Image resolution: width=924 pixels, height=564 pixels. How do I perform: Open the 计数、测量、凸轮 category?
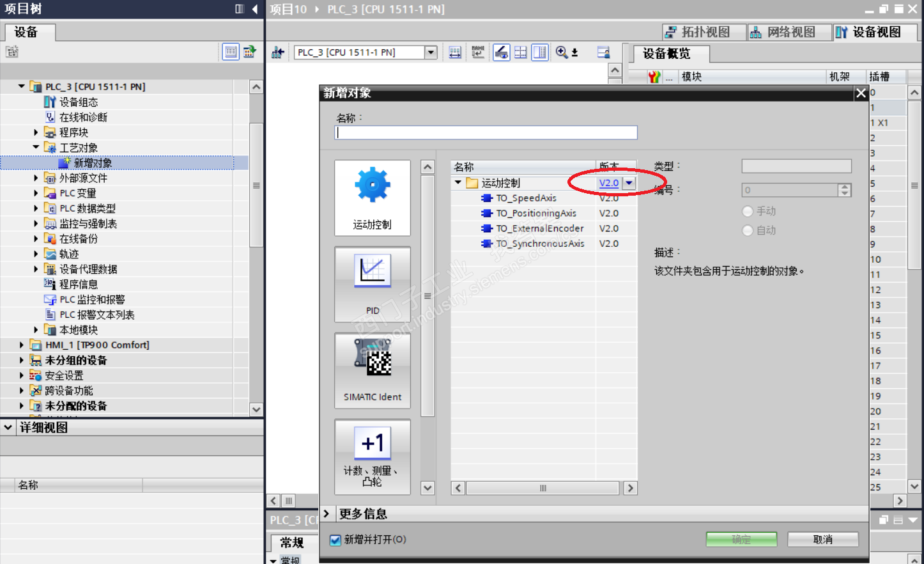pyautogui.click(x=373, y=457)
